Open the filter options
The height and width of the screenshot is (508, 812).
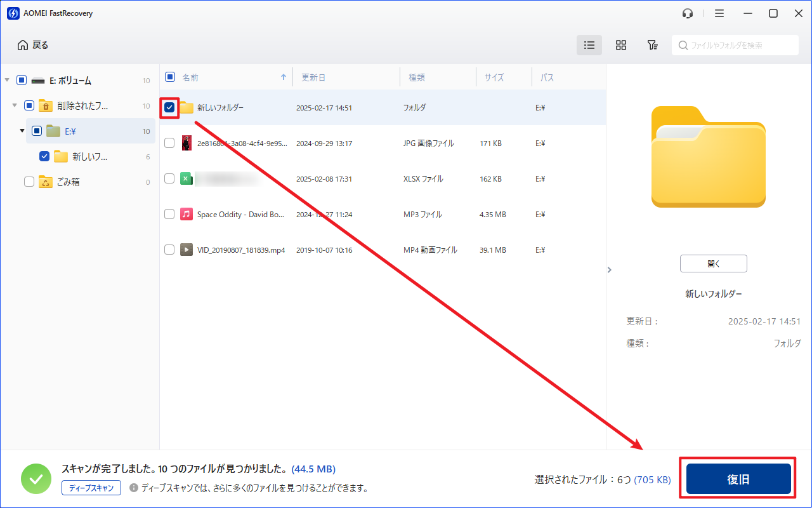pyautogui.click(x=652, y=45)
